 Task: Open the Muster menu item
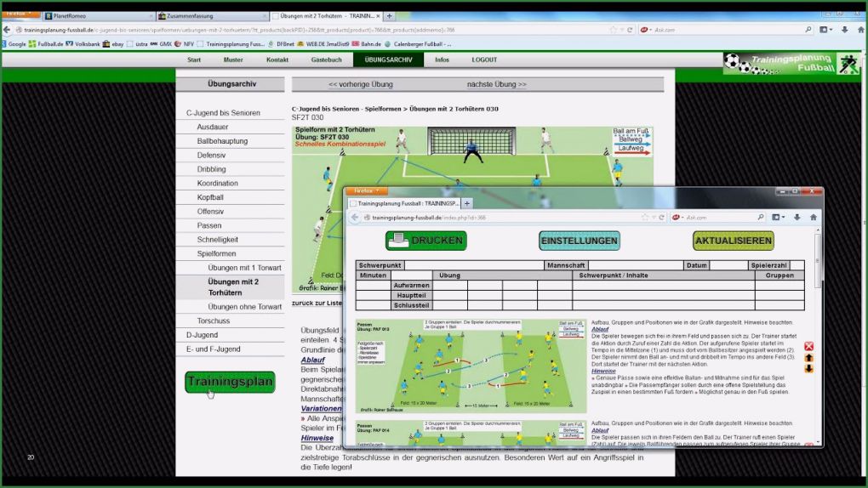click(x=233, y=60)
